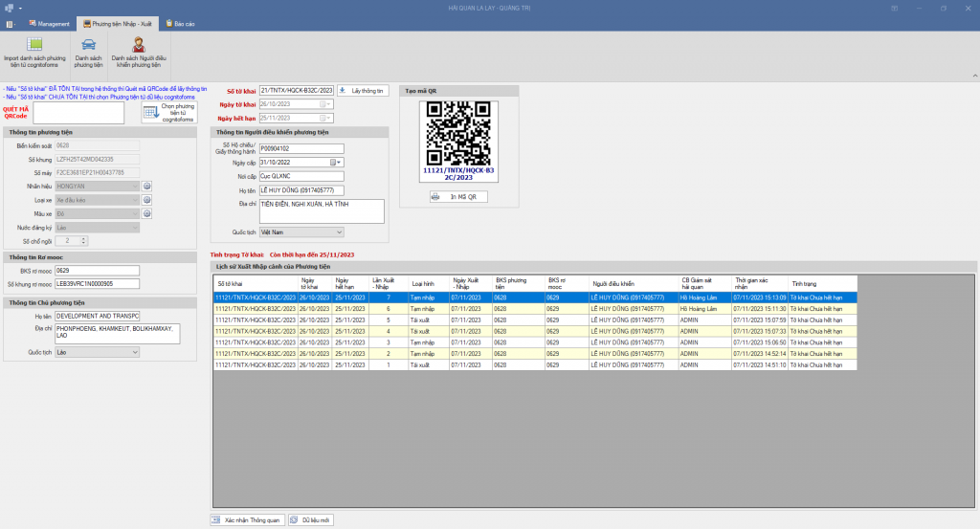Open Import danh sách phương tiện từ cognitoforms
This screenshot has height=529, width=980.
(x=34, y=53)
